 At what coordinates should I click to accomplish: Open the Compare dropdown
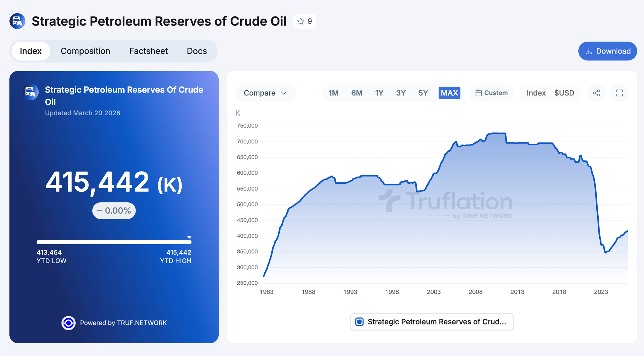point(265,93)
